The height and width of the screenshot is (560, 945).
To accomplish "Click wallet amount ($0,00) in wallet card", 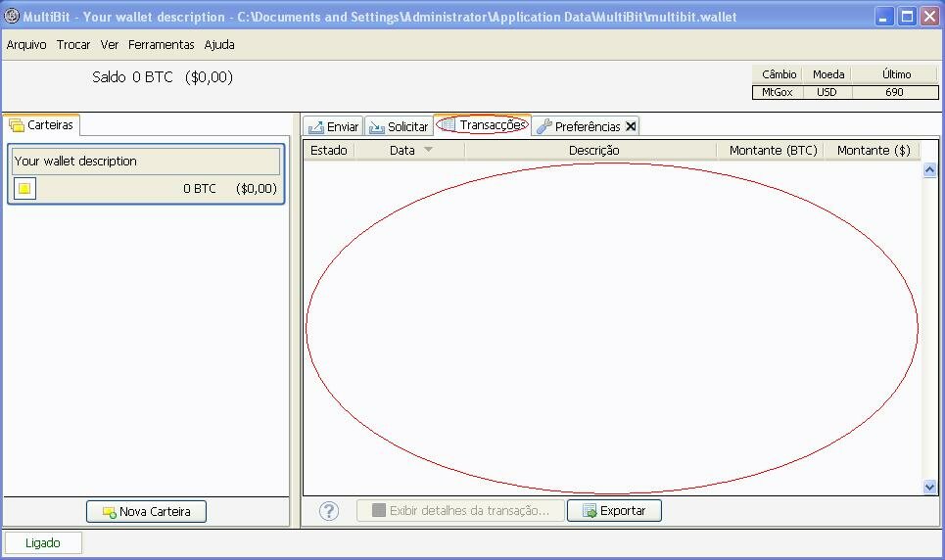I will click(x=257, y=189).
